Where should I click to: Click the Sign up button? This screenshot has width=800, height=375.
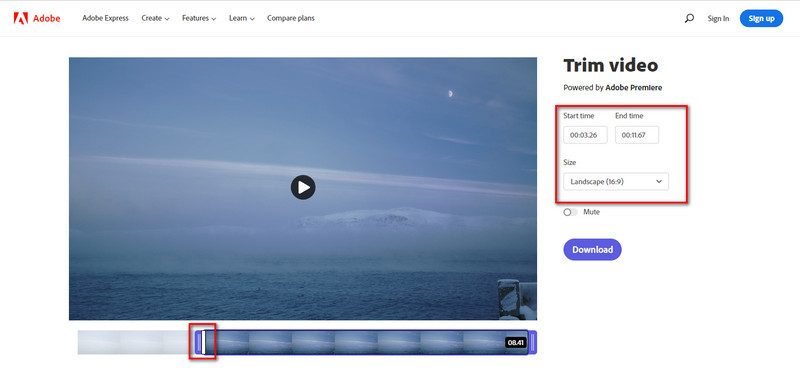click(x=761, y=18)
